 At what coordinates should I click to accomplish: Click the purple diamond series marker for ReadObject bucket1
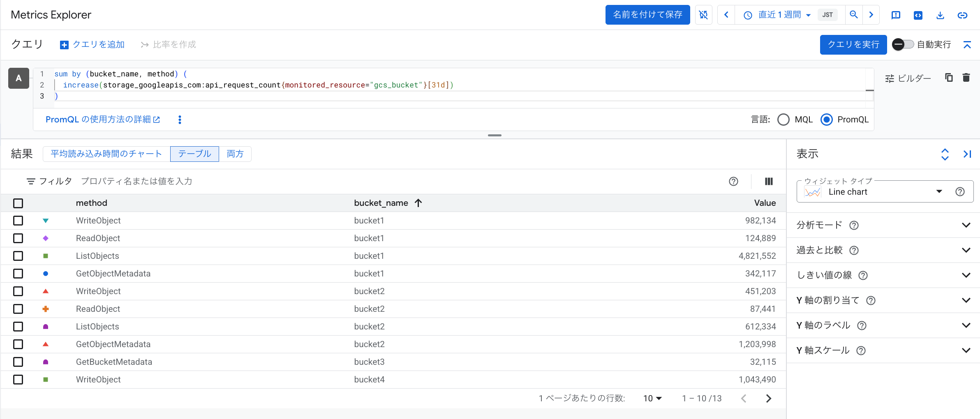click(46, 238)
